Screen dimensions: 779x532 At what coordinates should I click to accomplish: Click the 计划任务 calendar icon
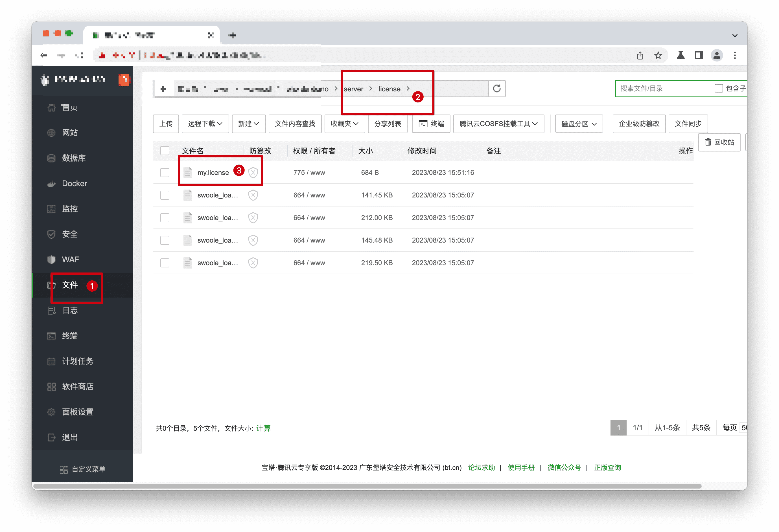click(51, 361)
